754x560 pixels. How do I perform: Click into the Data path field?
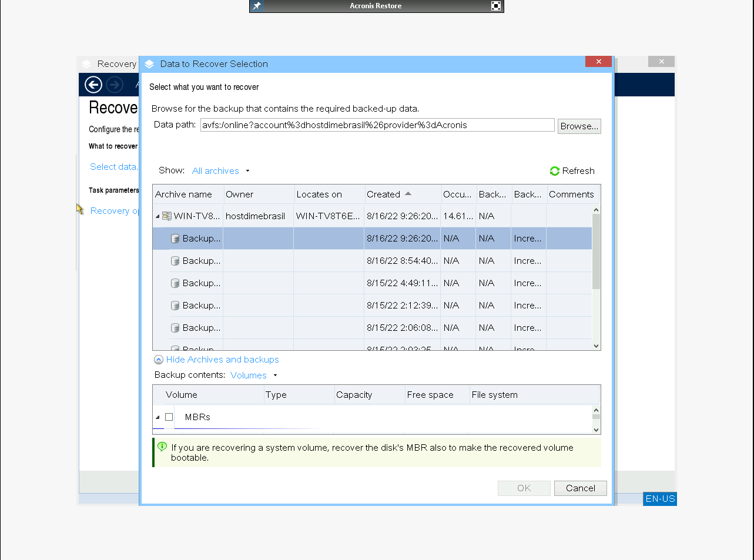[377, 125]
